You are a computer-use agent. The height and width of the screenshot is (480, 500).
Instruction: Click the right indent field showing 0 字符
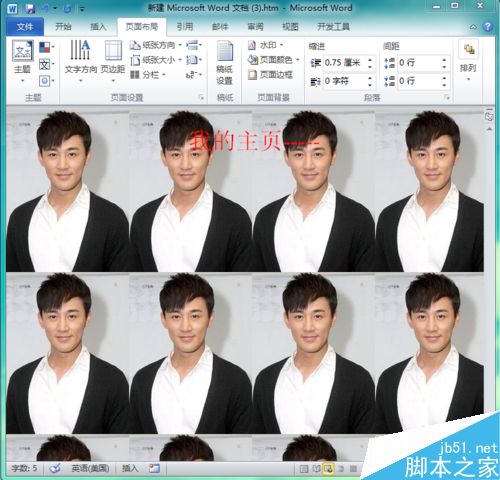343,81
